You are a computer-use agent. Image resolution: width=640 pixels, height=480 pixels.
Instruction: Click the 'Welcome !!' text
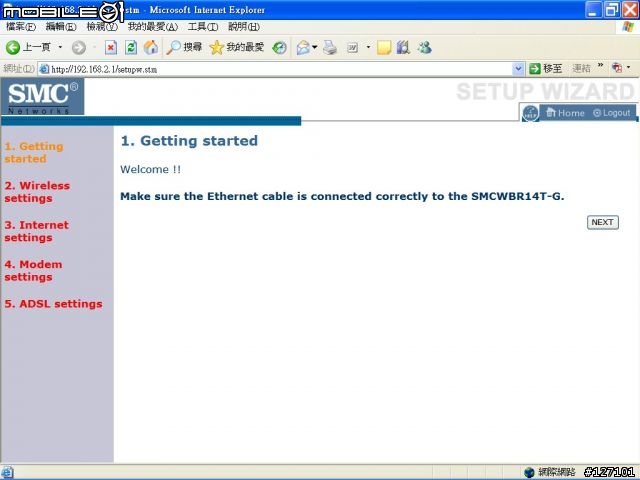click(150, 169)
